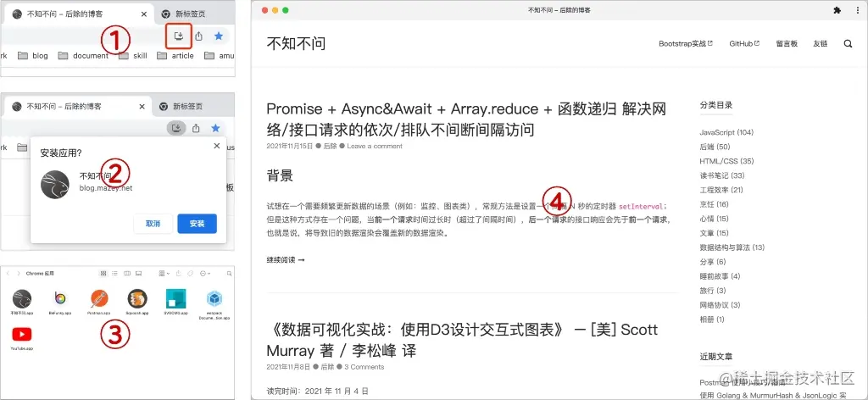Click the share icon above the install dialog
The height and width of the screenshot is (400, 868).
tap(196, 128)
